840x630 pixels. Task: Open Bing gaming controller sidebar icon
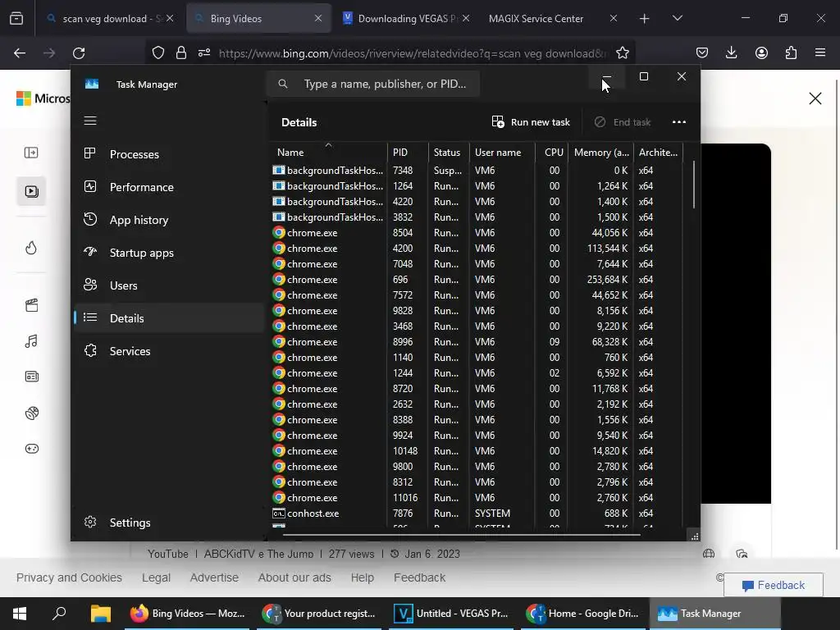point(31,449)
